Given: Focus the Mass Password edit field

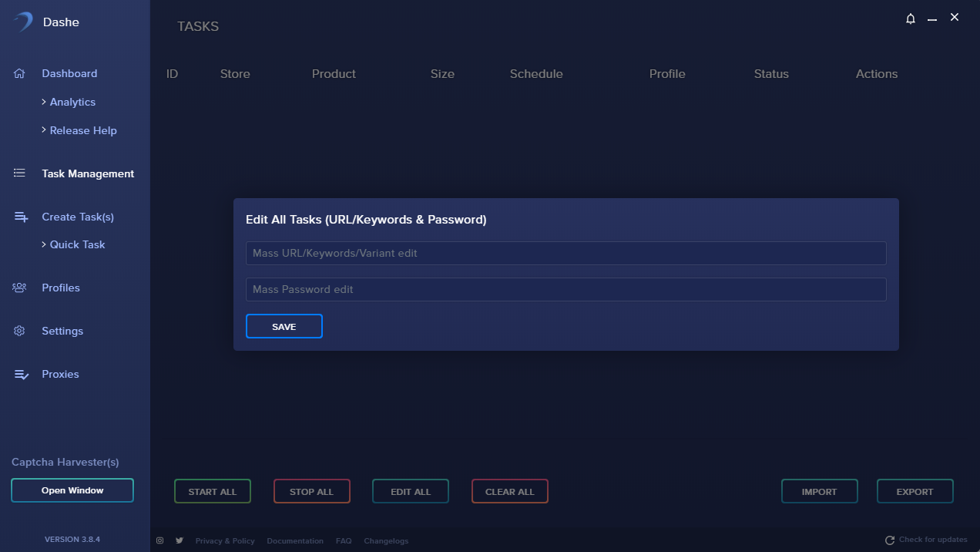Looking at the screenshot, I should tap(566, 289).
